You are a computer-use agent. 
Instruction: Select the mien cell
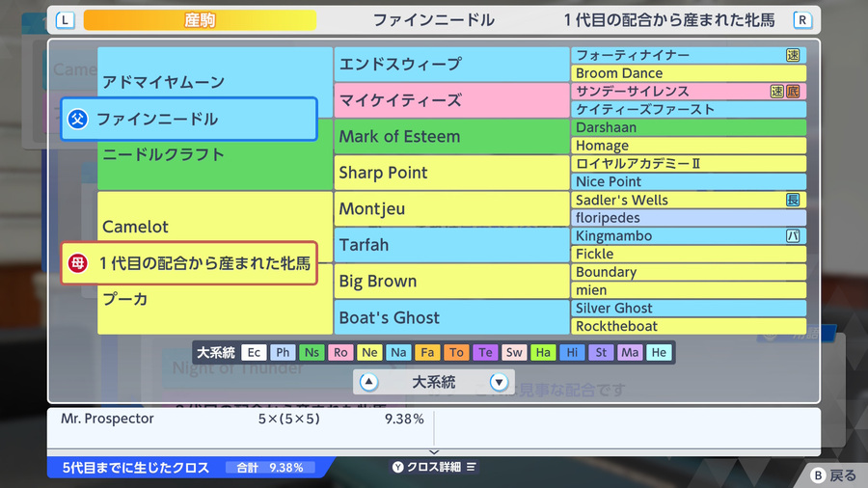coord(689,290)
